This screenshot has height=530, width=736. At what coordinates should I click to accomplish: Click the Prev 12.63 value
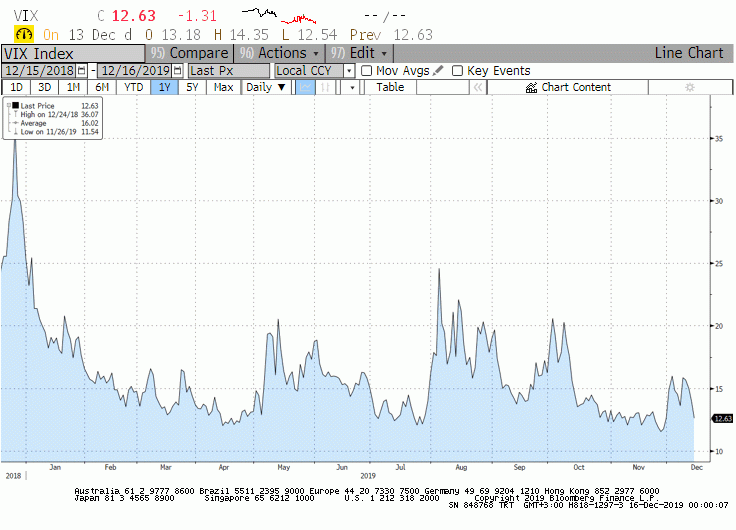coord(391,35)
